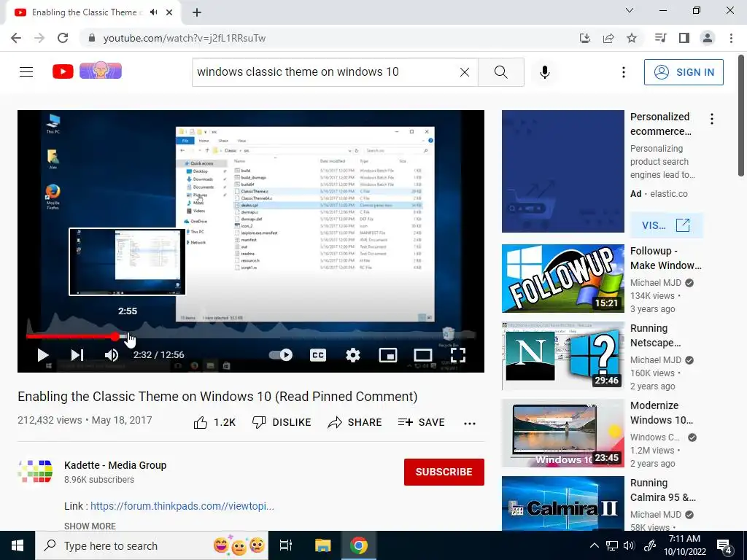Click the Kadette channel avatar
The image size is (747, 560).
pos(35,472)
